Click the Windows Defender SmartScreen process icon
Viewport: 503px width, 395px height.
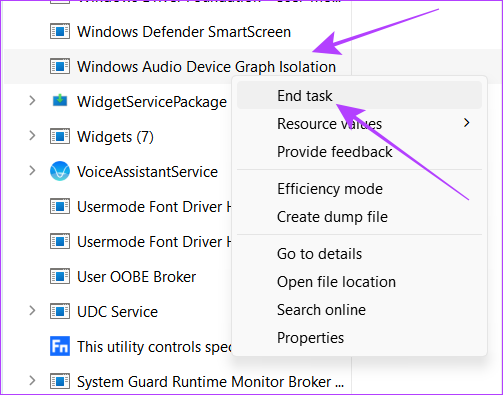tap(60, 31)
